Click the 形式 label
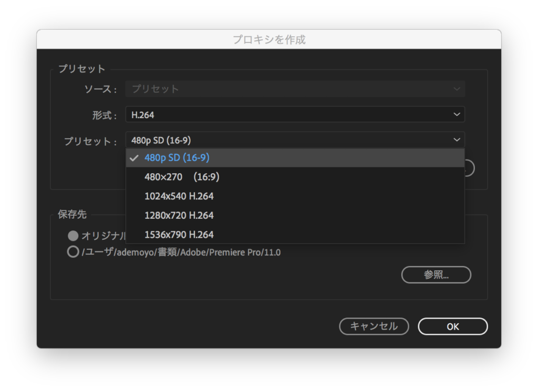Image resolution: width=538 pixels, height=392 pixels. pos(105,115)
